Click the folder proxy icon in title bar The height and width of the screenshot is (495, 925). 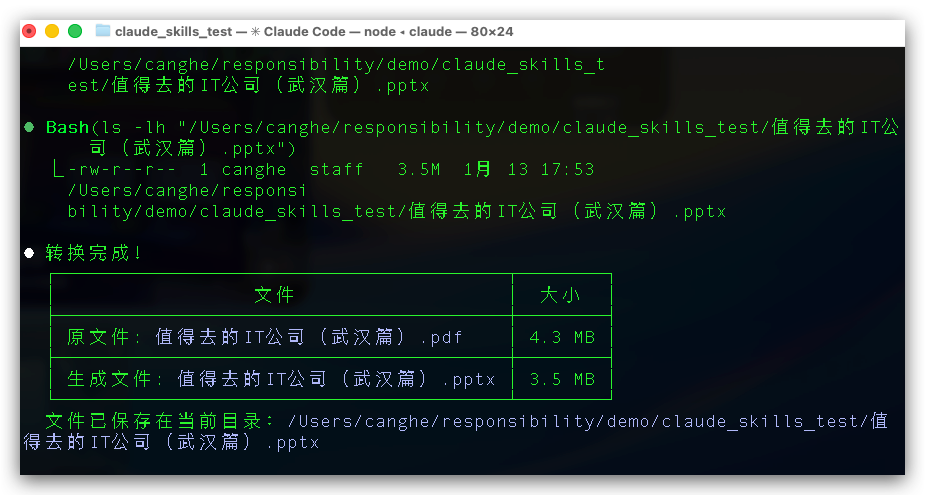(x=103, y=32)
